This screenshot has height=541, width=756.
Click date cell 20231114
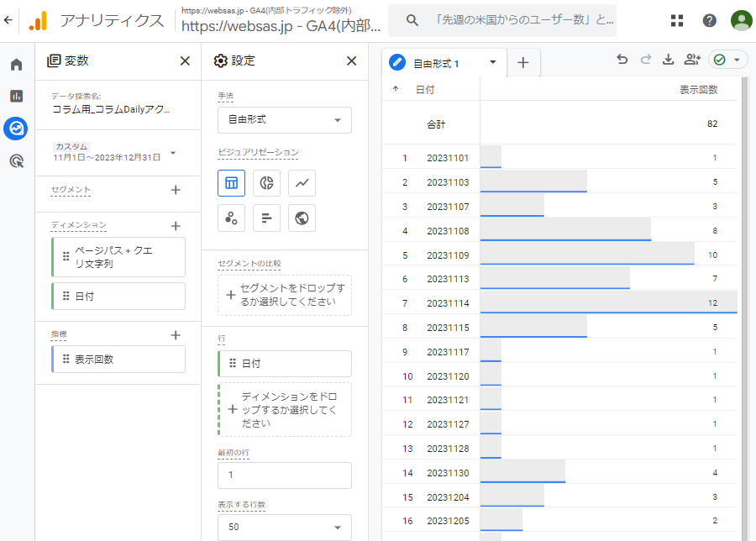[448, 303]
